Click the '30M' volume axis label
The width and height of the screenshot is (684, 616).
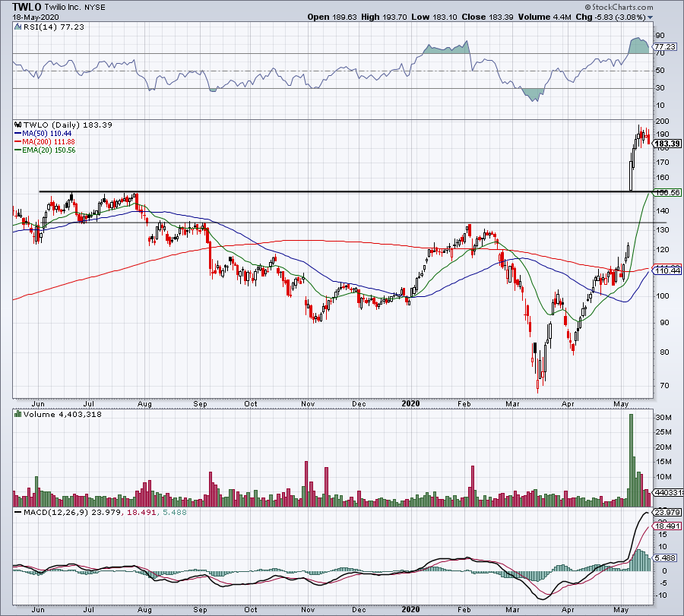pos(663,418)
